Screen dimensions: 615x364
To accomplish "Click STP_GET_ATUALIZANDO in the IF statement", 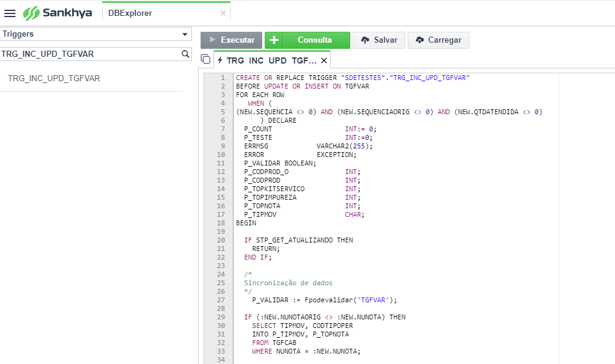I will point(295,240).
